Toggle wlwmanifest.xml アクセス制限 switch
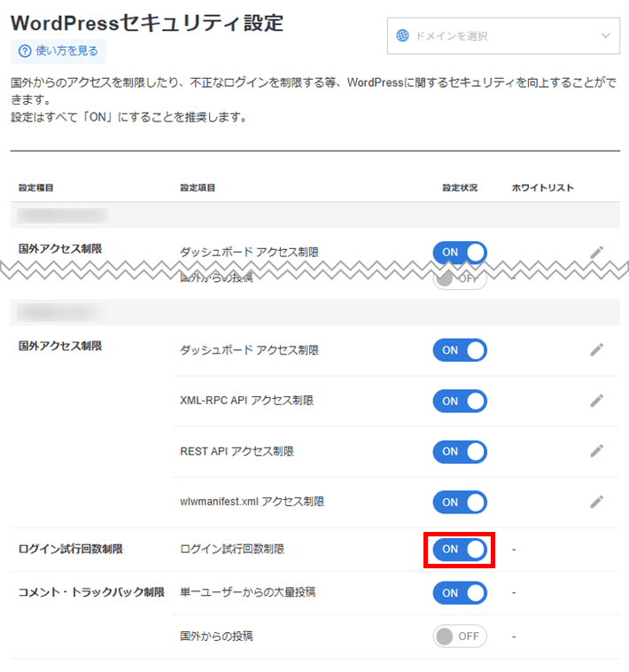This screenshot has width=629, height=672. (x=460, y=503)
